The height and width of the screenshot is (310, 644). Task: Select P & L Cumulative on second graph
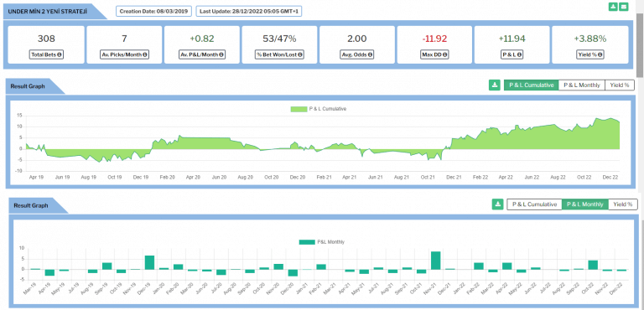[x=534, y=204]
